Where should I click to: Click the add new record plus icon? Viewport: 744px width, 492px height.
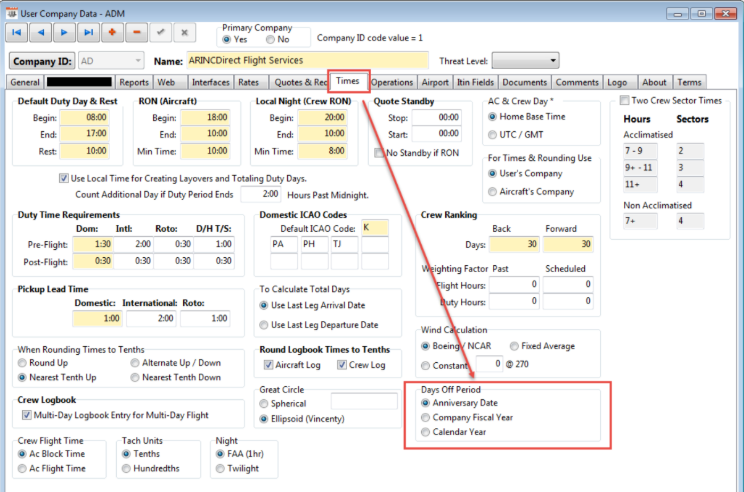tap(113, 33)
